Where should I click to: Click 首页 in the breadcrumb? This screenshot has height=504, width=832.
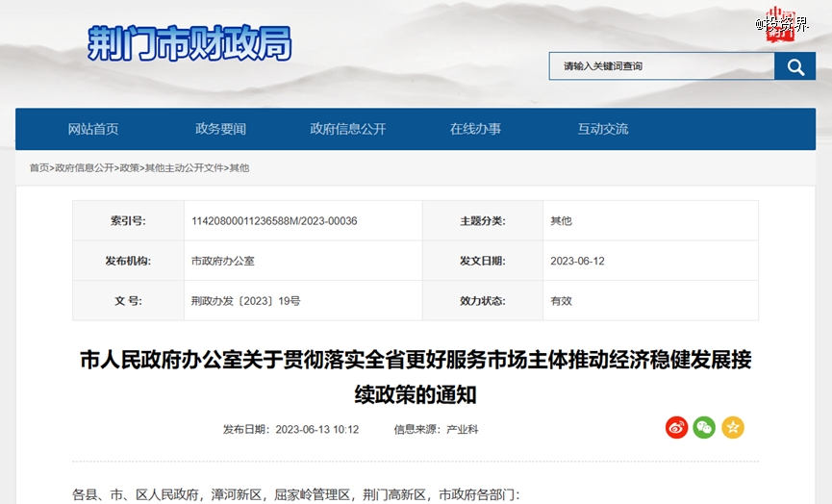[x=38, y=167]
